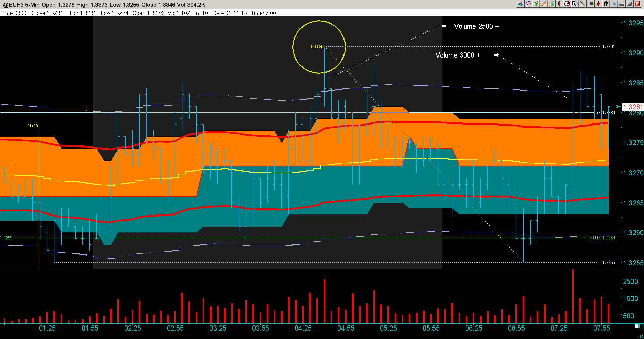644x339 pixels.
Task: Open the curved lines indicator icon
Action: point(528,4)
